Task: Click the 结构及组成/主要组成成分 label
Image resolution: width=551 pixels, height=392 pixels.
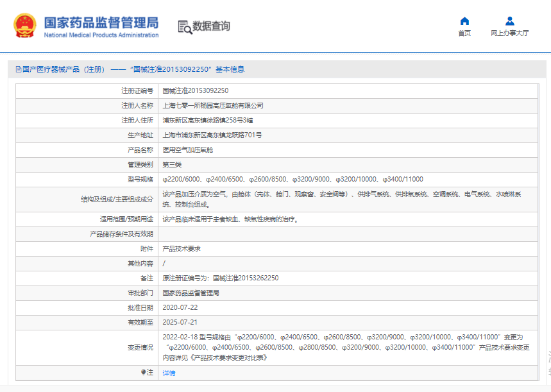Action: pos(117,200)
